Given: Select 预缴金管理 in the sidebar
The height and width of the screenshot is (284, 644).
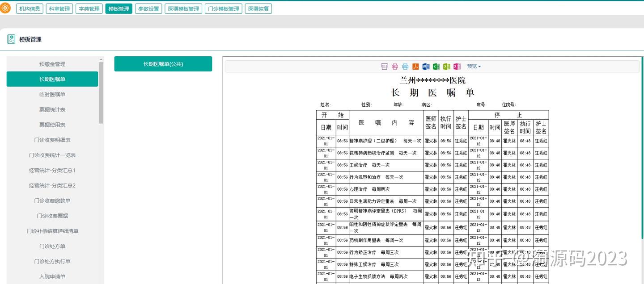Looking at the screenshot, I should pos(52,64).
